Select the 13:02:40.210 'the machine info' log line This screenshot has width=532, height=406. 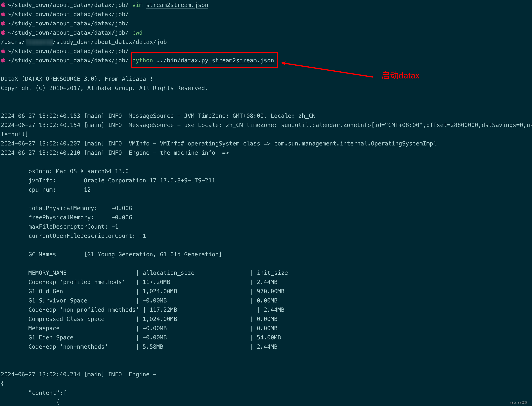coord(115,153)
